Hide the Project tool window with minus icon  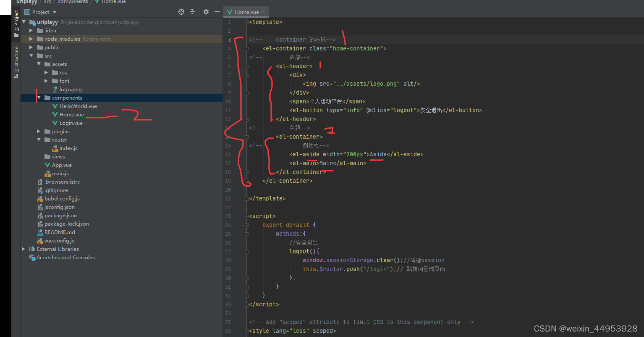[x=217, y=12]
